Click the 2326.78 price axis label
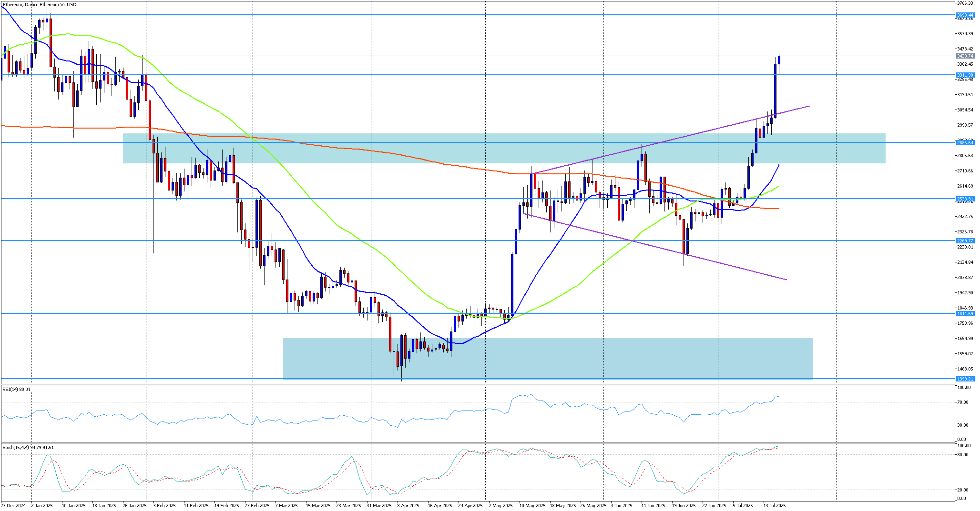 coord(965,232)
